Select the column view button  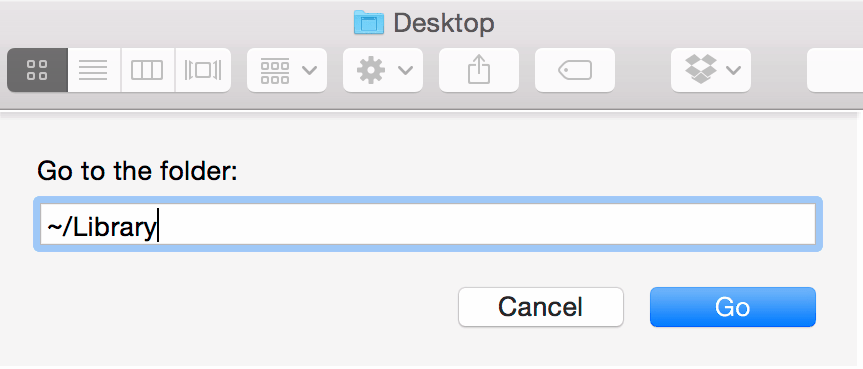point(148,70)
